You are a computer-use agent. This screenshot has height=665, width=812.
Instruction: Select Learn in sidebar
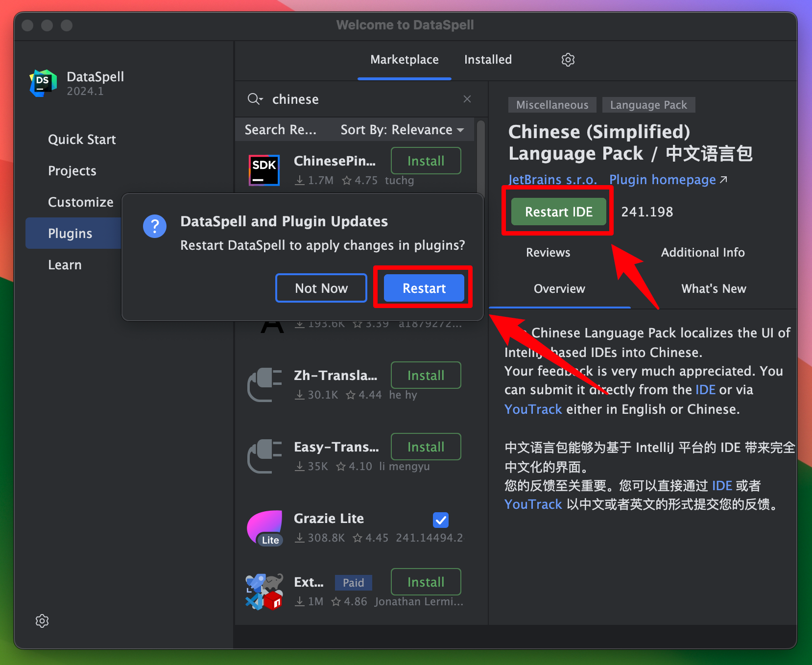[65, 265]
